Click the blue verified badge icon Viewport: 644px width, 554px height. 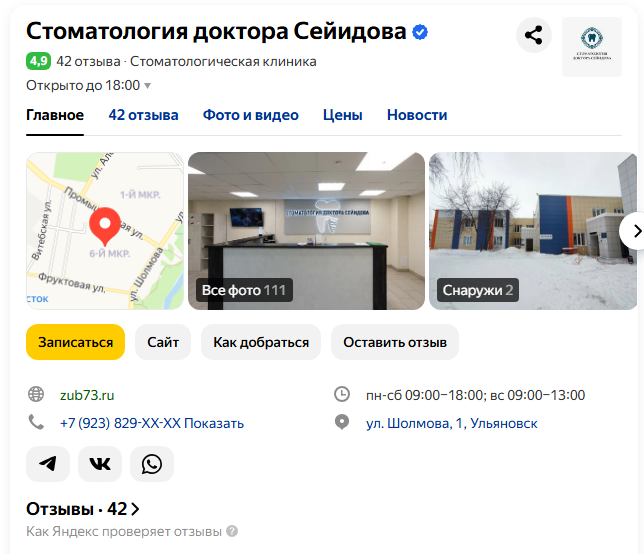pos(420,32)
